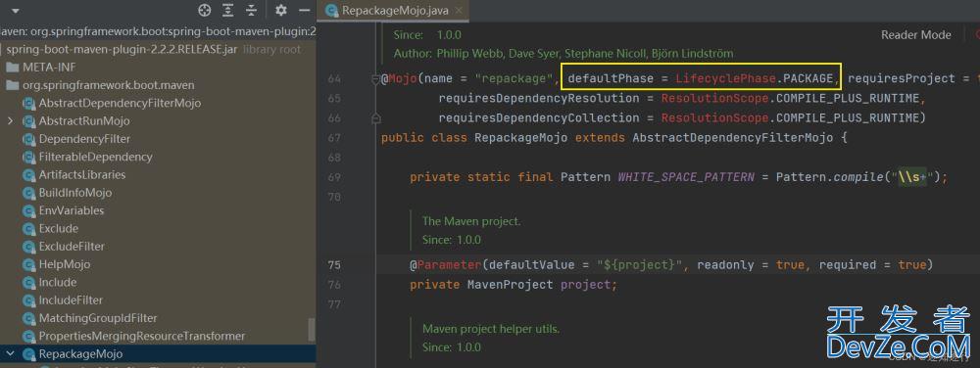The height and width of the screenshot is (368, 980).
Task: Open project view mode dropdown arrow
Action: coord(16,11)
